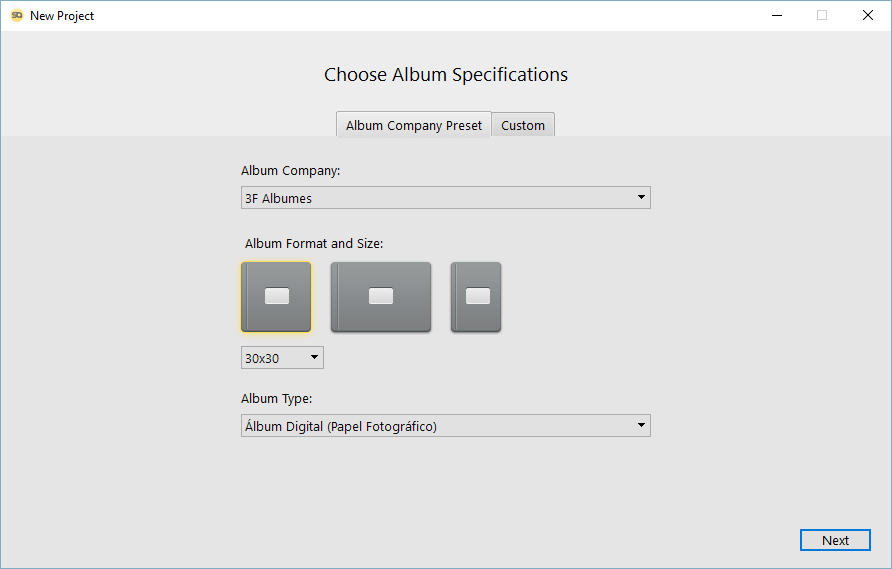Close the New Project window
The image size is (892, 569).
(x=867, y=16)
